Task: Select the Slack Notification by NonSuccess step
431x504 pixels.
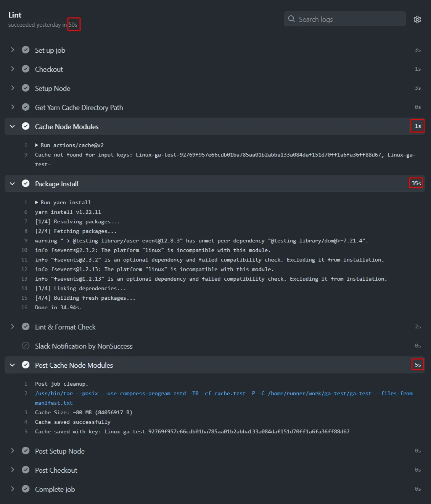Action: [84, 346]
